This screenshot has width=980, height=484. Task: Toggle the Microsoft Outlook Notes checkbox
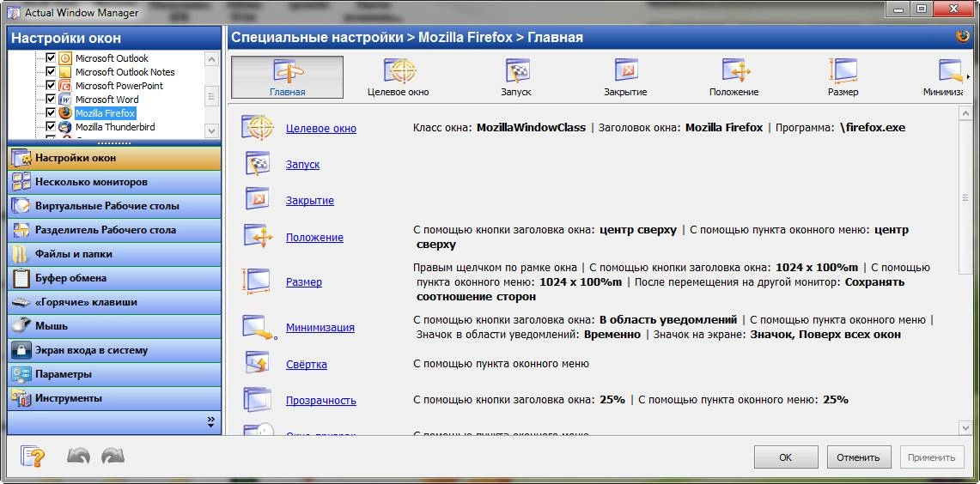tap(52, 72)
